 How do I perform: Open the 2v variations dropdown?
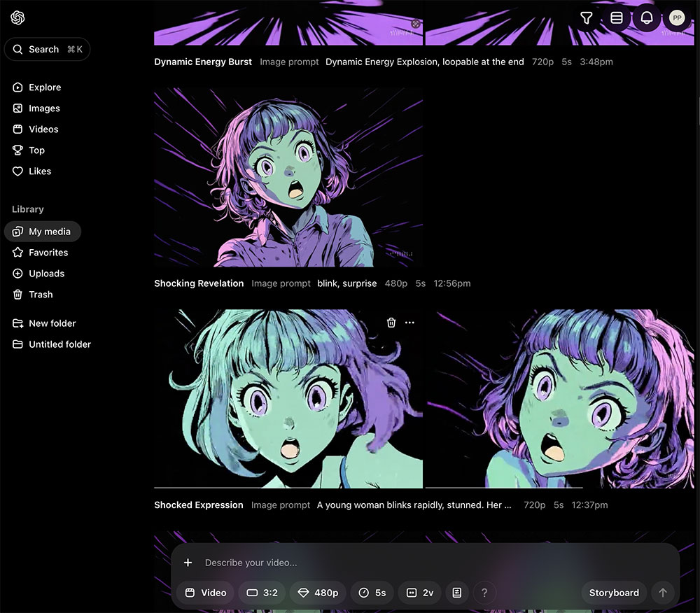pos(419,593)
